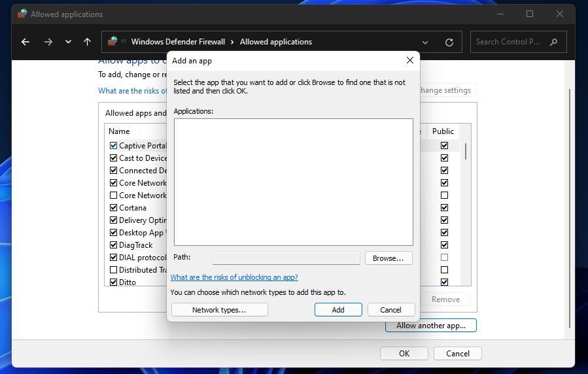Open the Network types... button
This screenshot has width=588, height=374.
coord(219,310)
